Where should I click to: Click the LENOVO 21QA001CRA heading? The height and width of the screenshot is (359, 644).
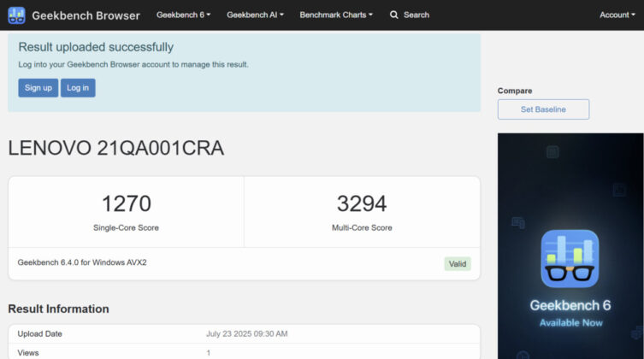pos(116,148)
